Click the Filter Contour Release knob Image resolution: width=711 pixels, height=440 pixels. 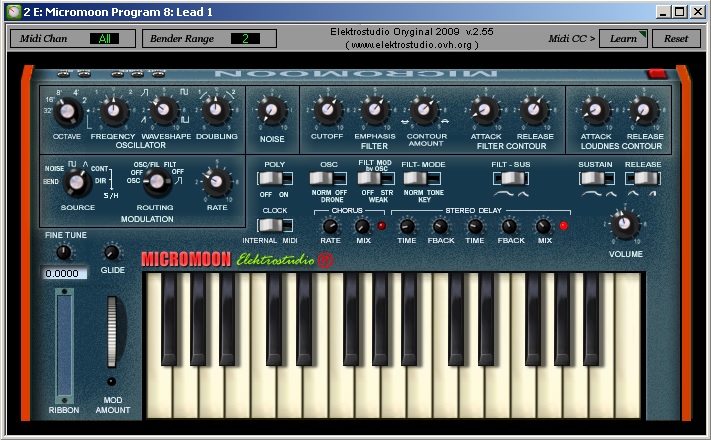pyautogui.click(x=534, y=110)
